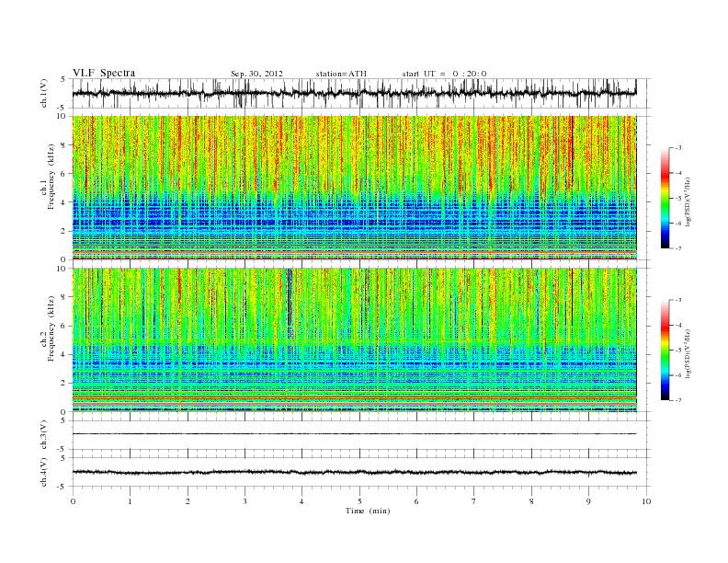Click the ch.2 PSD color scale bar

(665, 350)
